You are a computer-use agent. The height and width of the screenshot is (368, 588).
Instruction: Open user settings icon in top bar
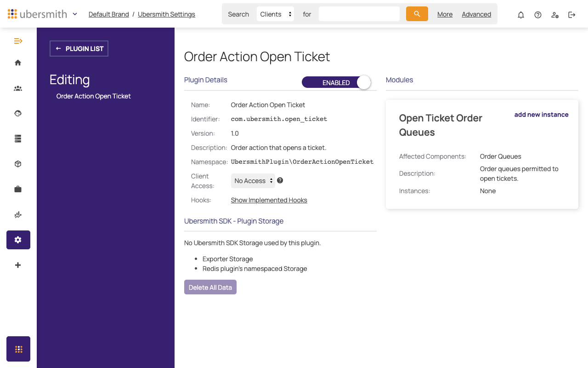(x=555, y=15)
